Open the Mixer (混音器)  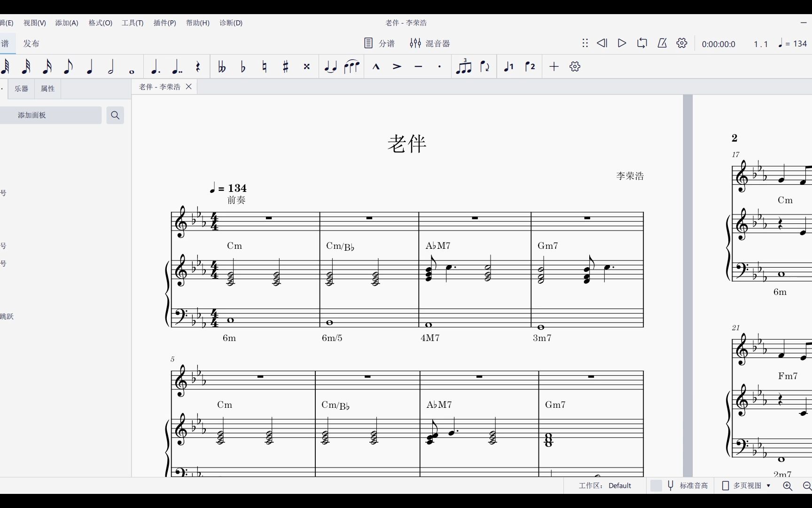(429, 43)
